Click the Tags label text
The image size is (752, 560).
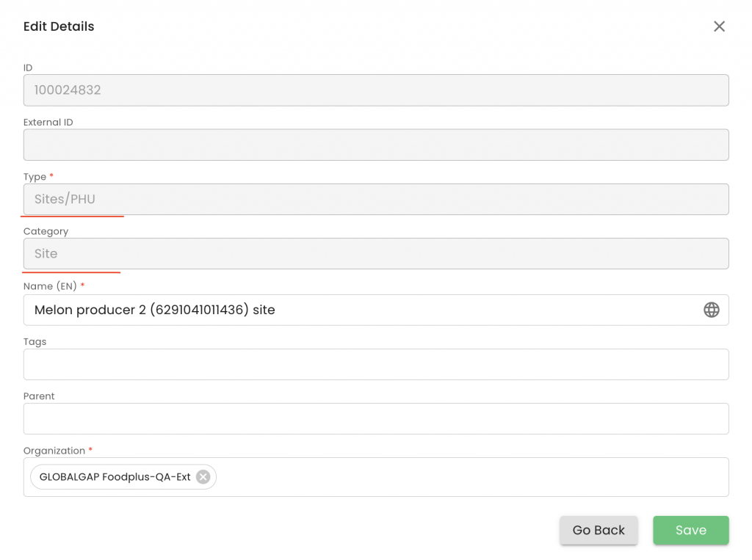(35, 342)
